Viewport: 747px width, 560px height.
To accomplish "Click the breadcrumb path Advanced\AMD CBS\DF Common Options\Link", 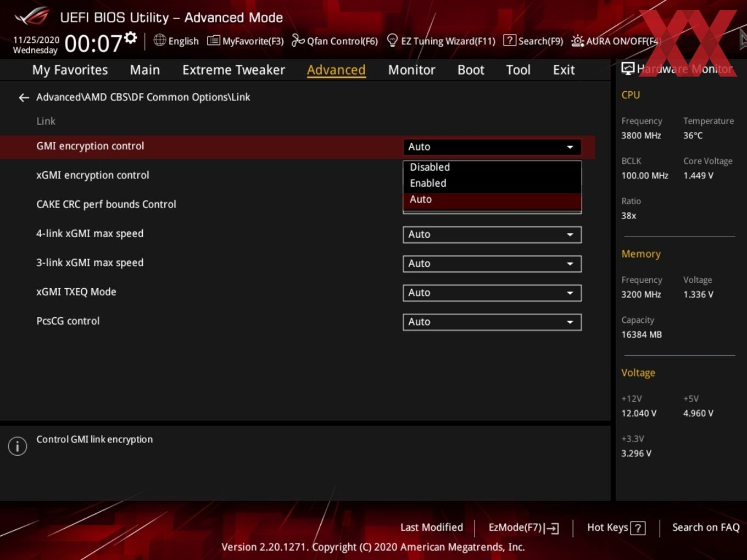I will click(143, 97).
